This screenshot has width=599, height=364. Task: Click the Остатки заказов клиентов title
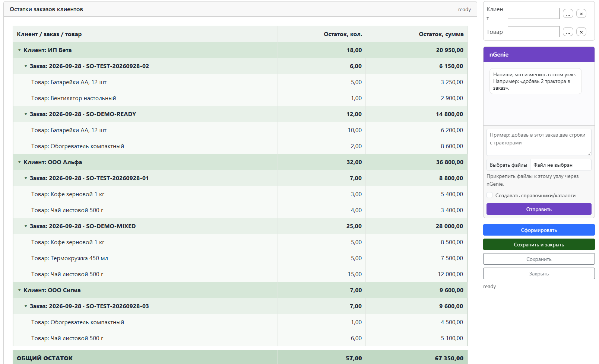46,9
